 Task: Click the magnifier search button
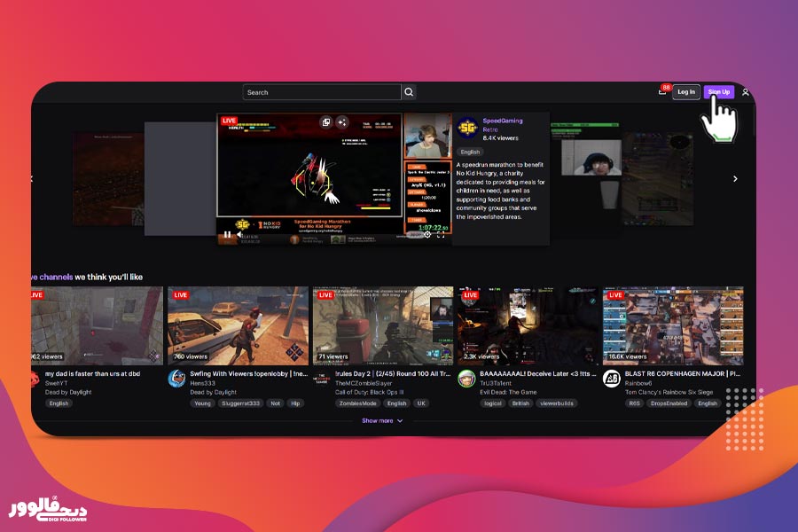tap(409, 92)
